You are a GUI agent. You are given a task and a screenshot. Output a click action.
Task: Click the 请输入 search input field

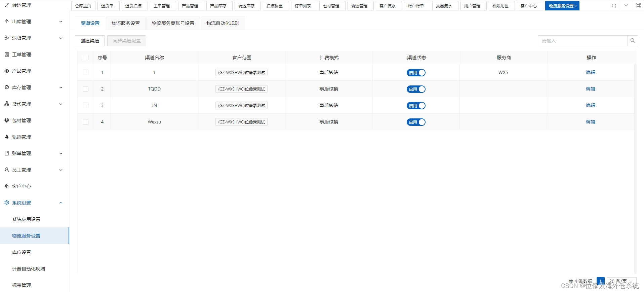click(x=583, y=41)
